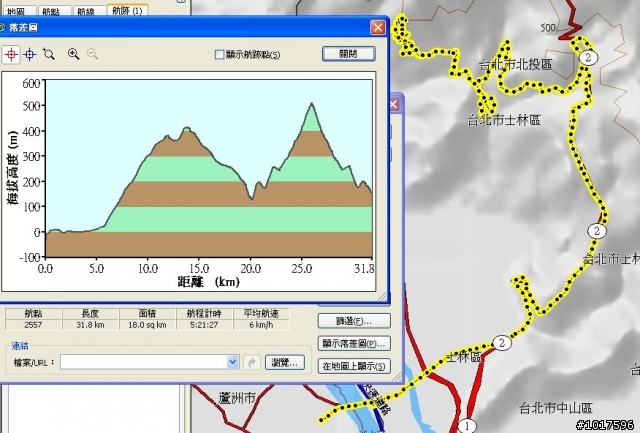Click the second peak on the elevation profile
The image size is (640, 433).
pyautogui.click(x=312, y=104)
